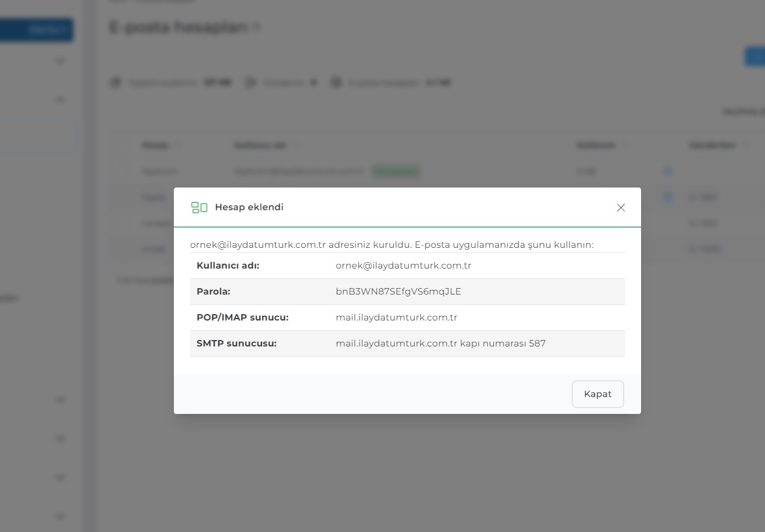Screen dimensions: 765x532
Task: Expand the bottommost sidebar section chevron
Action: [x=60, y=516]
